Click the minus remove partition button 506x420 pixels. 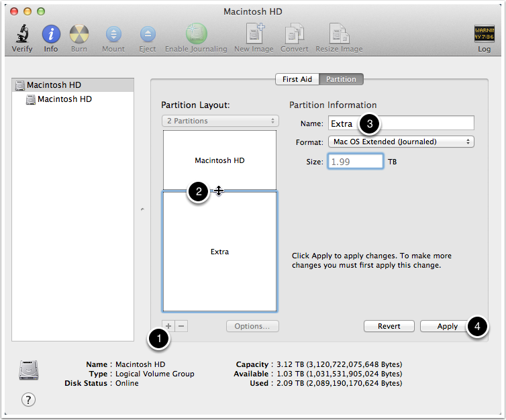point(181,326)
